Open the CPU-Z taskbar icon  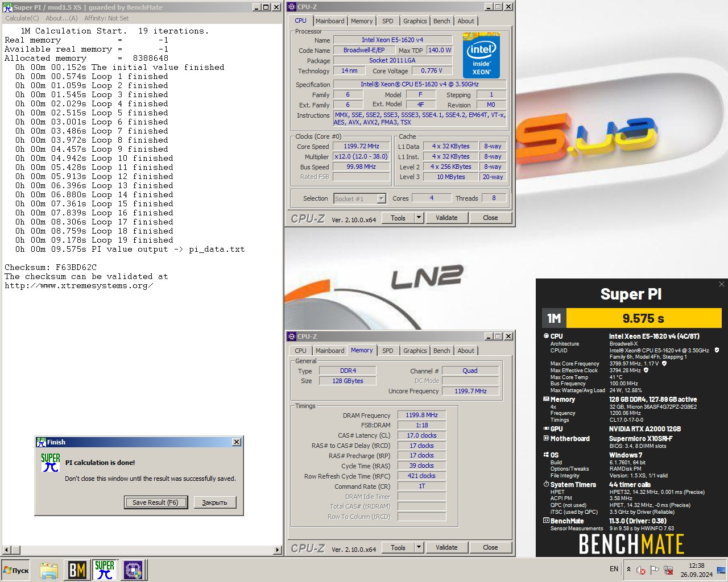(133, 570)
